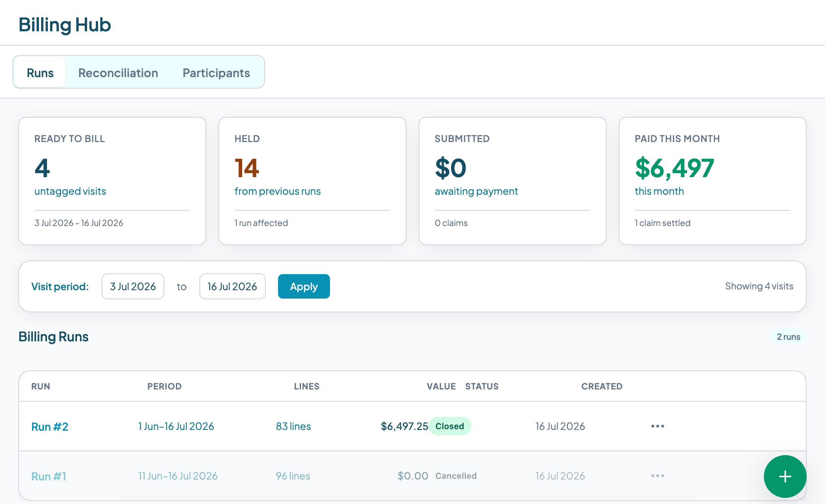825x504 pixels.
Task: Click the 2 runs count badge
Action: pyautogui.click(x=788, y=337)
